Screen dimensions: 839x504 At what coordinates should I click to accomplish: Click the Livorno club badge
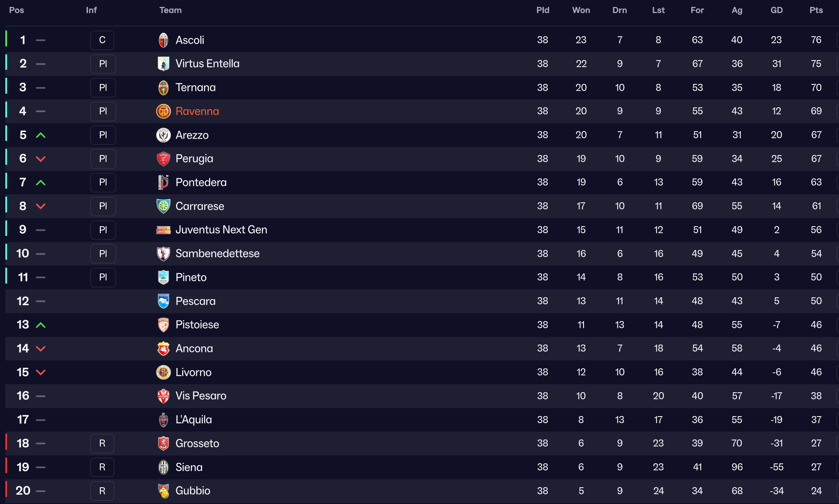click(164, 372)
